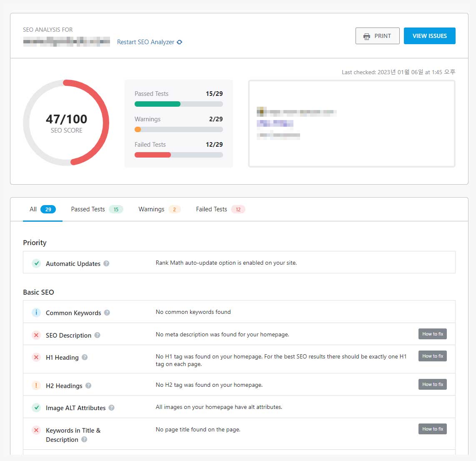This screenshot has height=461, width=476.
Task: Click the green check icon for Automatic Updates
Action: (36, 263)
